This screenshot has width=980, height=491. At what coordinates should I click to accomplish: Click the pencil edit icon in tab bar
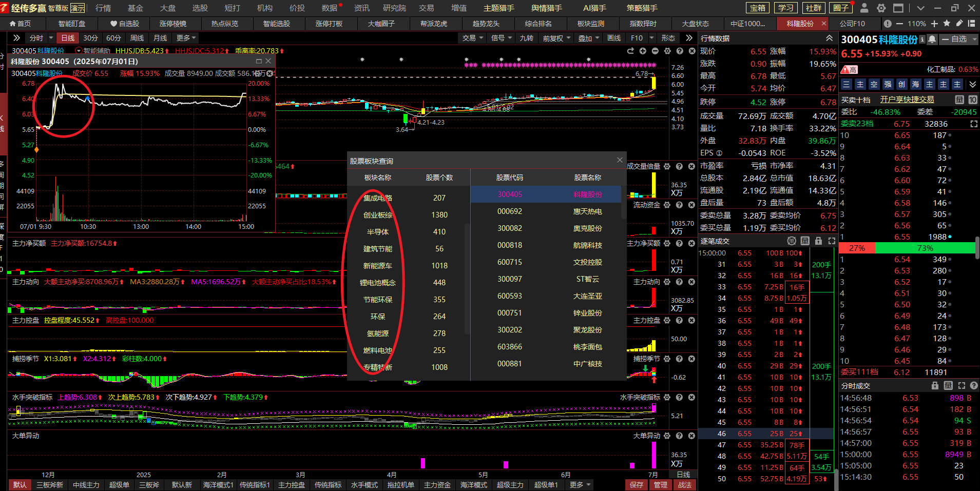(x=959, y=24)
